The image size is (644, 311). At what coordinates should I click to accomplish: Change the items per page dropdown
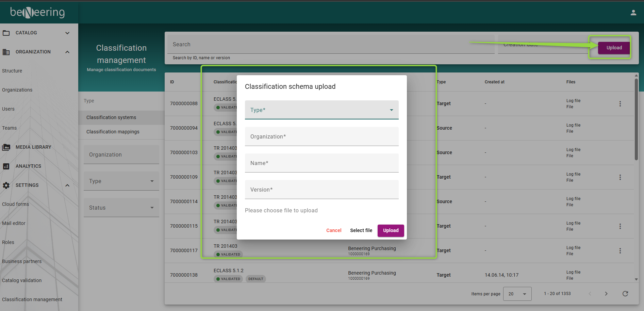coord(517,294)
